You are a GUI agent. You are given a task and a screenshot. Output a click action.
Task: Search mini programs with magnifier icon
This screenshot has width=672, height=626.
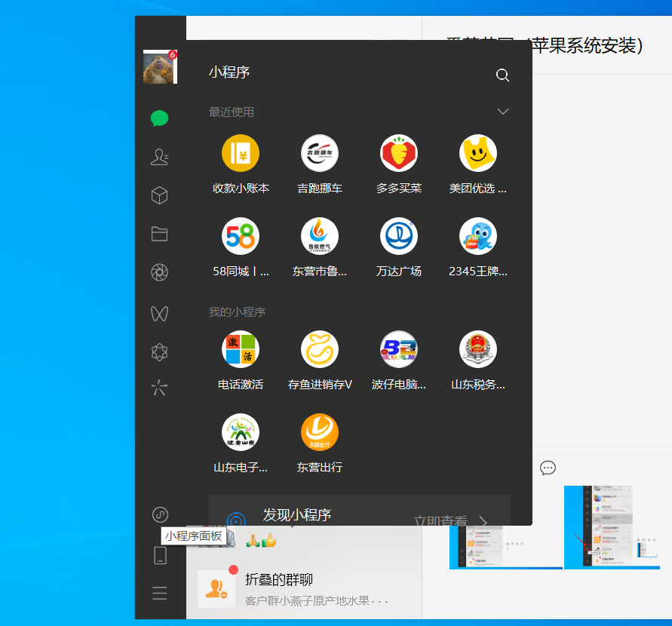tap(502, 75)
